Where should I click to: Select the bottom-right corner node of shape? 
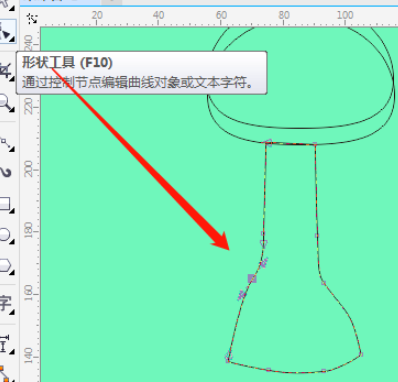pyautogui.click(x=361, y=354)
